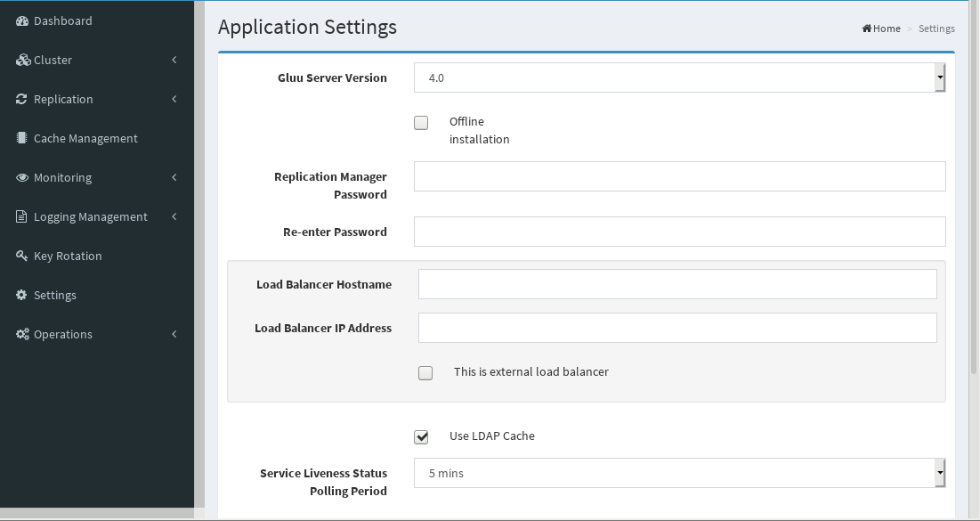Open the Cluster sidebar menu
This screenshot has width=980, height=521.
[x=97, y=60]
